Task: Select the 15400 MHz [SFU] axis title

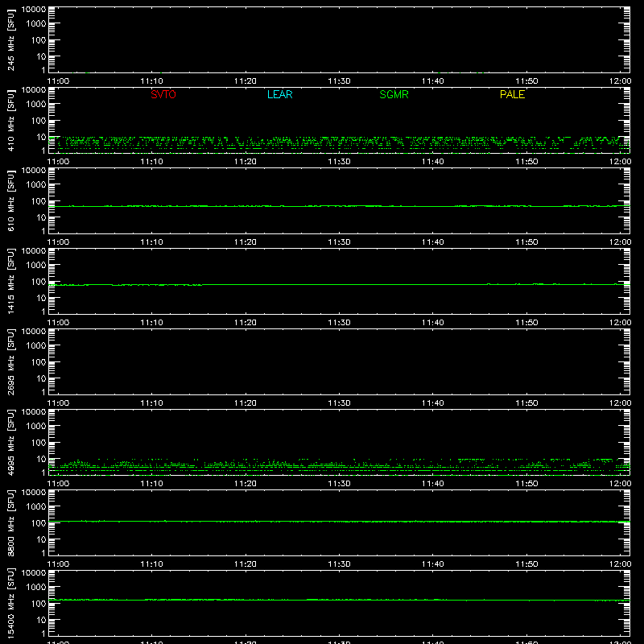Action: (10, 603)
